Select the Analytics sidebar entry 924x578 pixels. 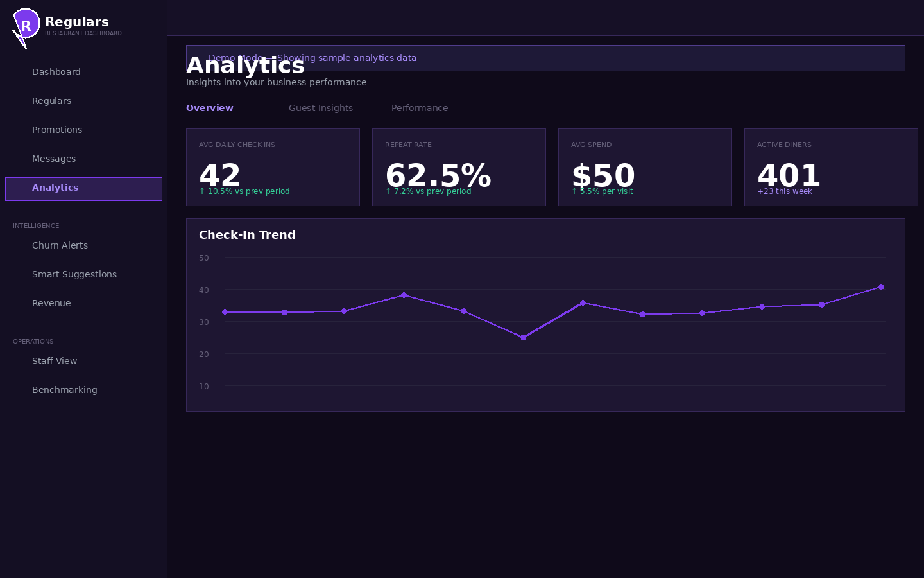click(55, 188)
